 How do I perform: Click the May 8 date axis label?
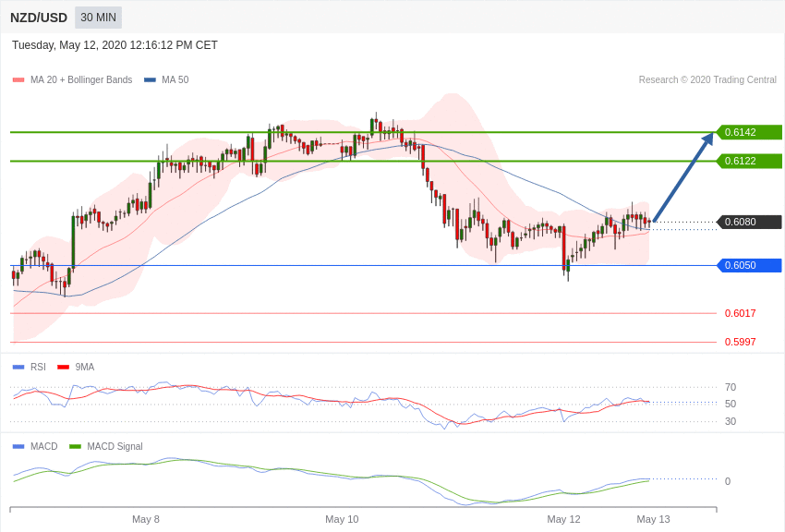coord(146,519)
